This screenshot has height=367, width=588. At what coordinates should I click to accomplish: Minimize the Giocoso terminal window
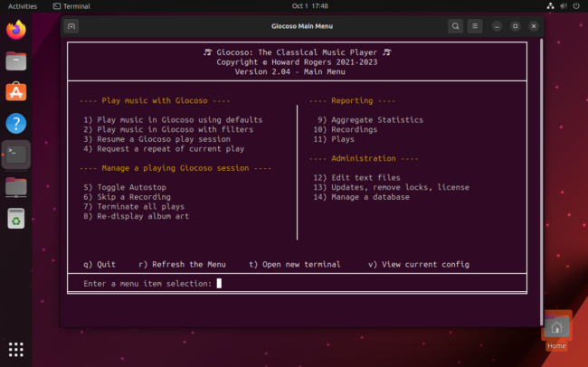[497, 26]
